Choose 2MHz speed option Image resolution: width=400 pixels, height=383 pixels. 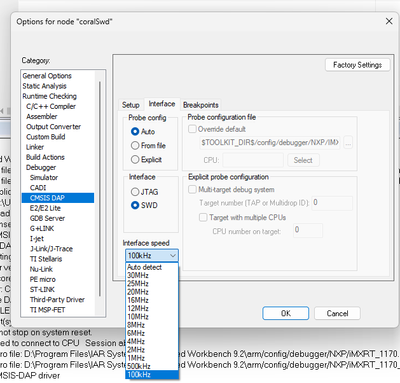click(152, 350)
